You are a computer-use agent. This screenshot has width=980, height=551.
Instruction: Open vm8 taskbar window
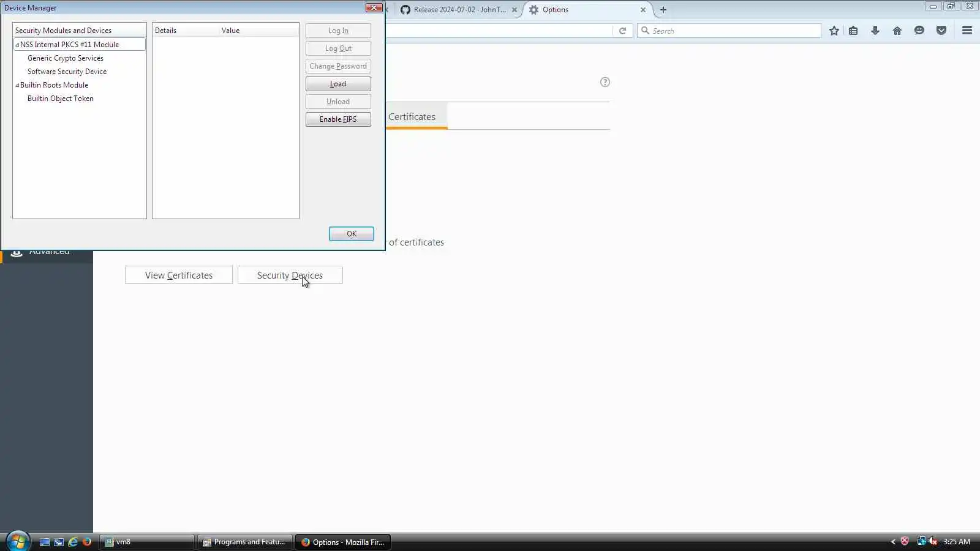coord(147,542)
